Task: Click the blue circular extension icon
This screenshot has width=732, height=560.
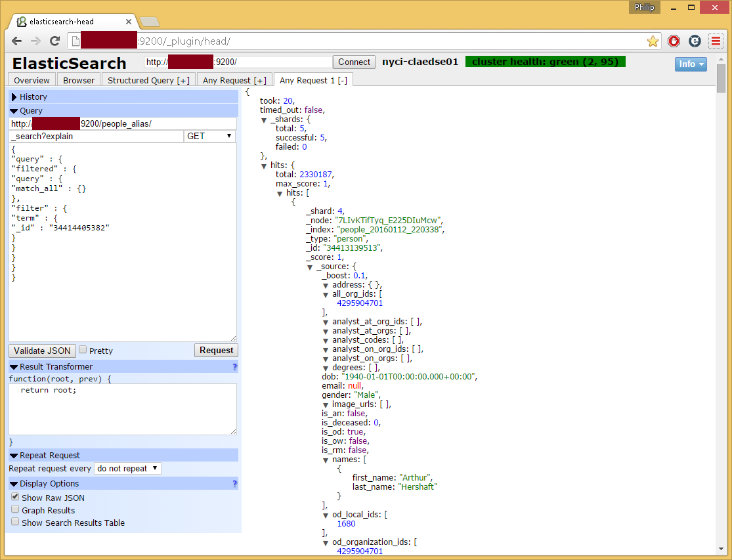Action: [x=695, y=41]
